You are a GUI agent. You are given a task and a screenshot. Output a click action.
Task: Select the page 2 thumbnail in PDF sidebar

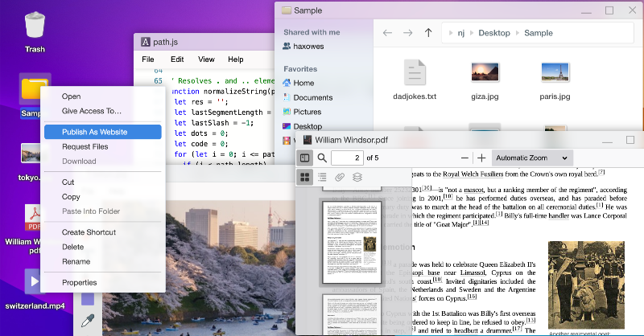(x=352, y=242)
